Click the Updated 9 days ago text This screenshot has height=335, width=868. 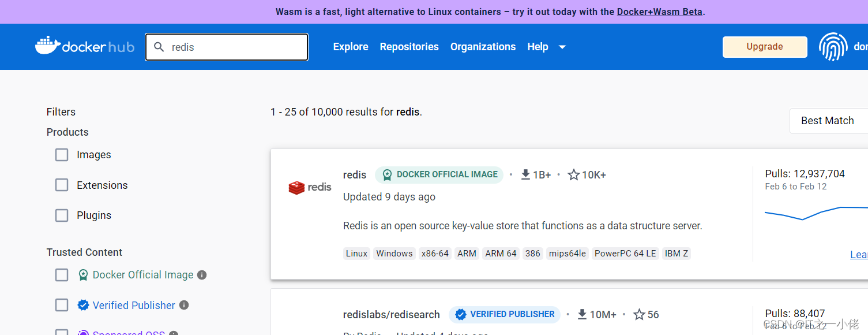(389, 197)
